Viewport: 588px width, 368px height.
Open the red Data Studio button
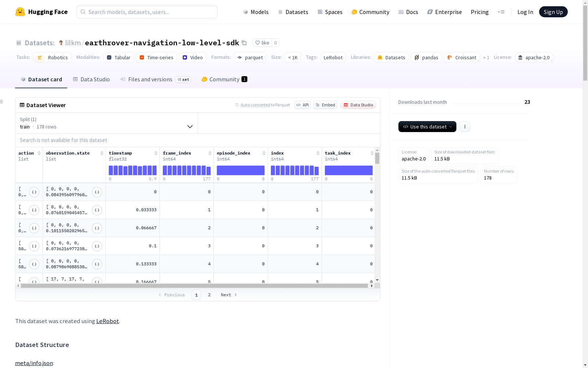(x=358, y=105)
